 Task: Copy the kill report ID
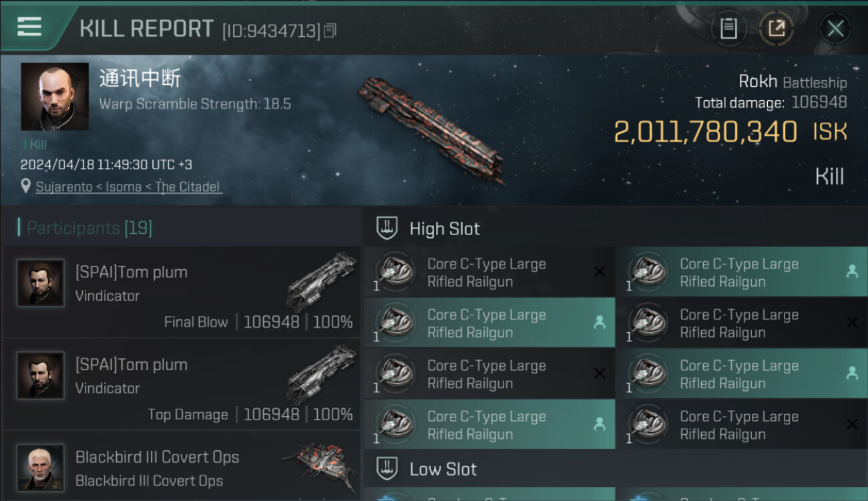coord(330,31)
